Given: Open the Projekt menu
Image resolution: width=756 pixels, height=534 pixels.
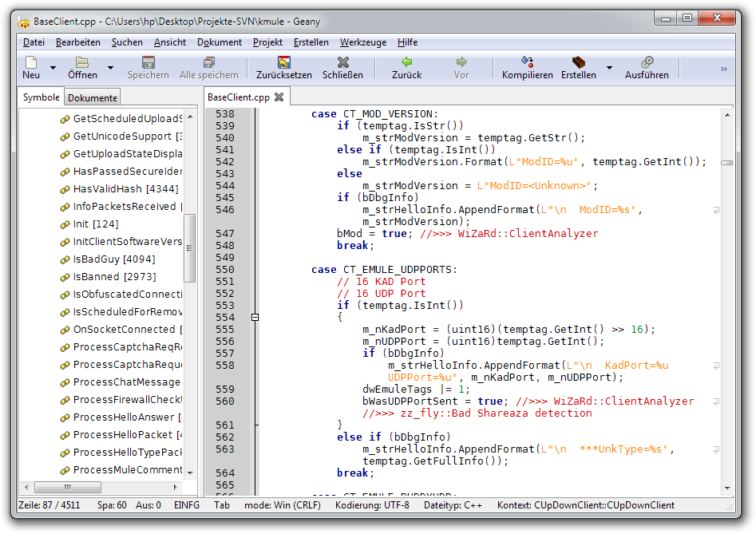Looking at the screenshot, I should tap(267, 42).
